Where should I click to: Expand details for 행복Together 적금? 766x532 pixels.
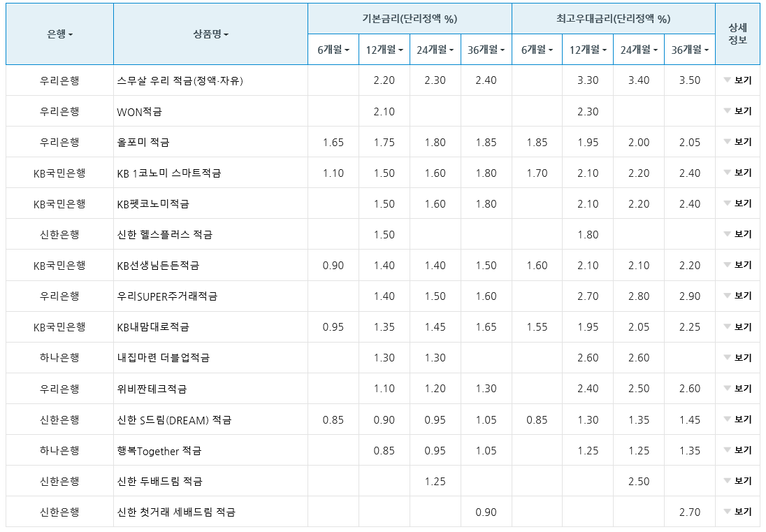[x=737, y=450]
